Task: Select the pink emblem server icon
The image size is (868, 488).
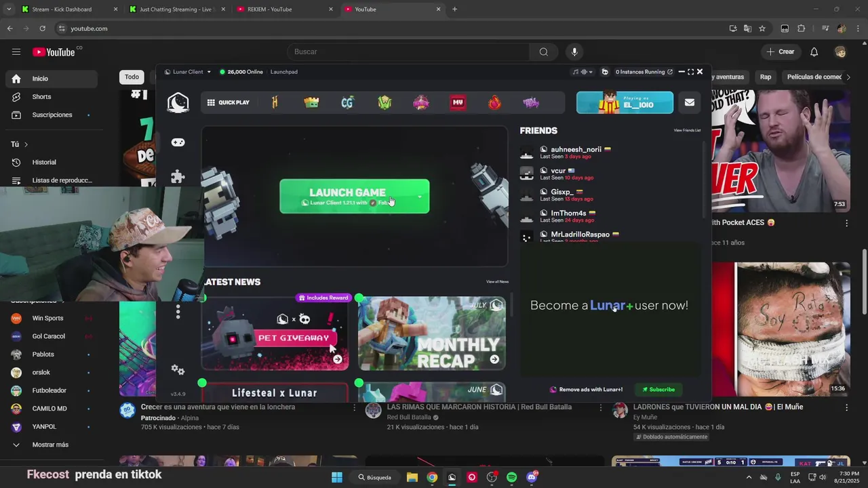Action: click(421, 102)
